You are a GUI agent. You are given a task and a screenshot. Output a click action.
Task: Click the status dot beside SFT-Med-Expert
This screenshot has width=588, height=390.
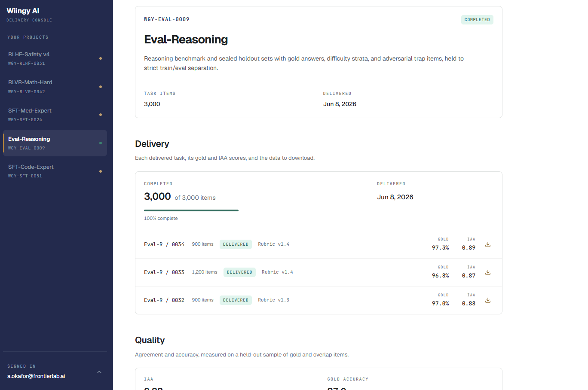(101, 115)
